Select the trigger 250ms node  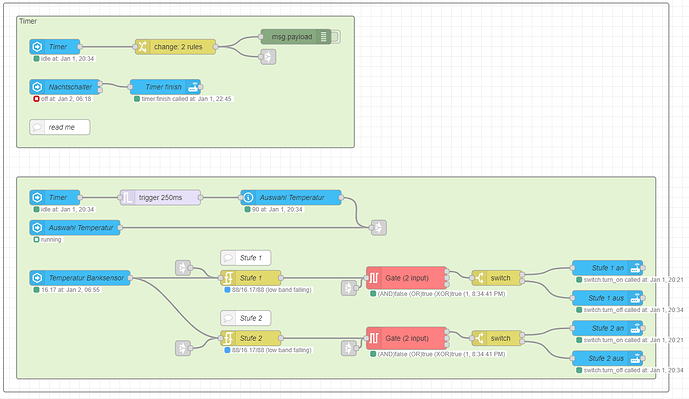(x=160, y=198)
